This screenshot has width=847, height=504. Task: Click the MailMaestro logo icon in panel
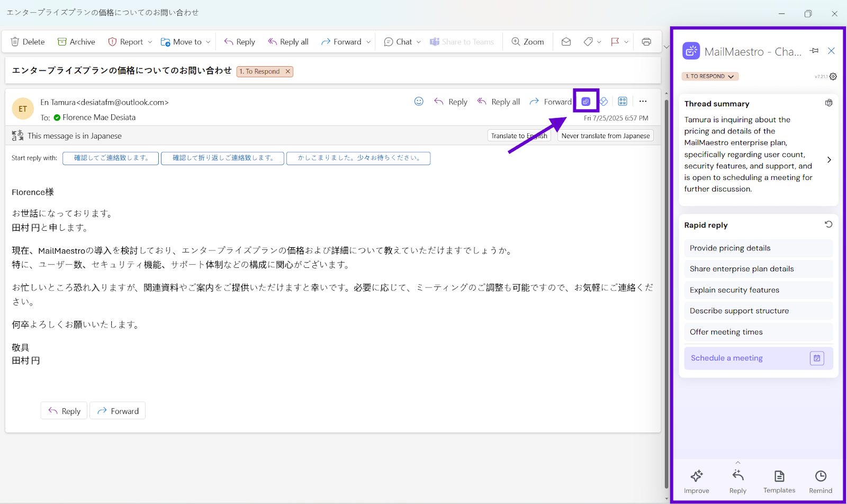point(691,51)
